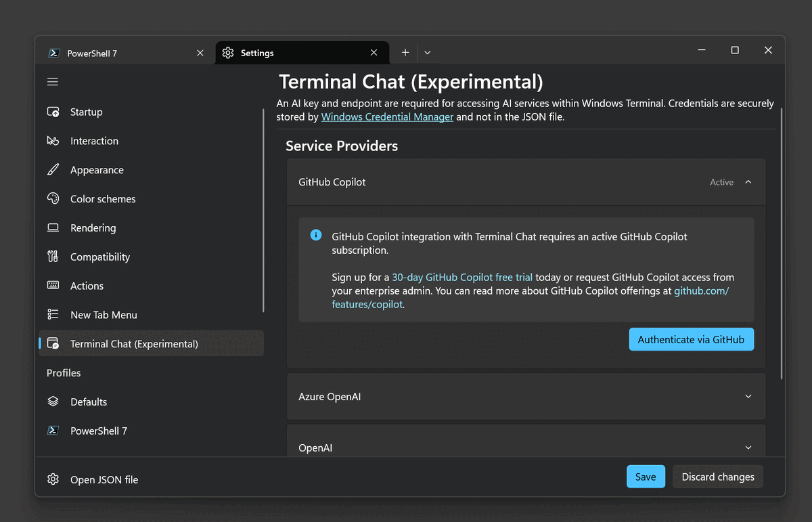Collapse the GitHub Copilot provider section
The width and height of the screenshot is (812, 522).
click(x=748, y=182)
